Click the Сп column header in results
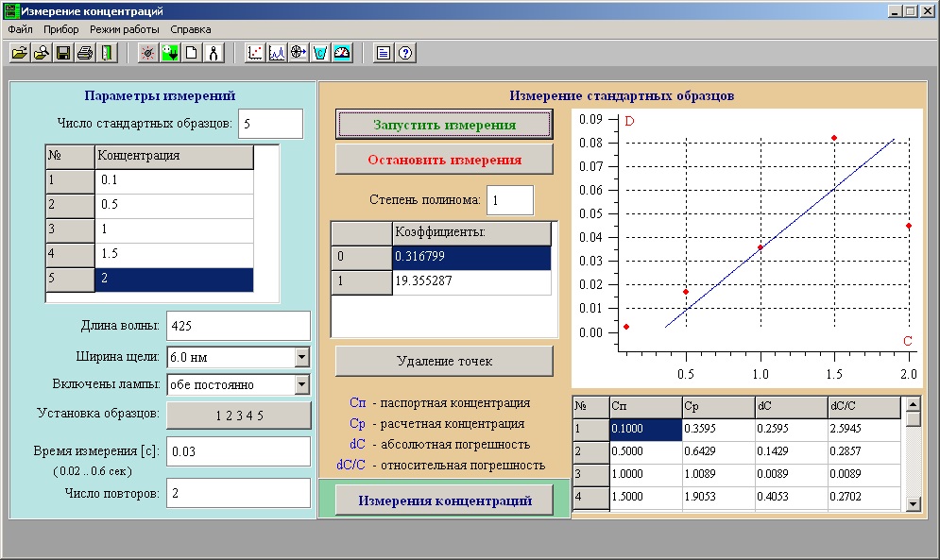The width and height of the screenshot is (940, 560). [645, 407]
